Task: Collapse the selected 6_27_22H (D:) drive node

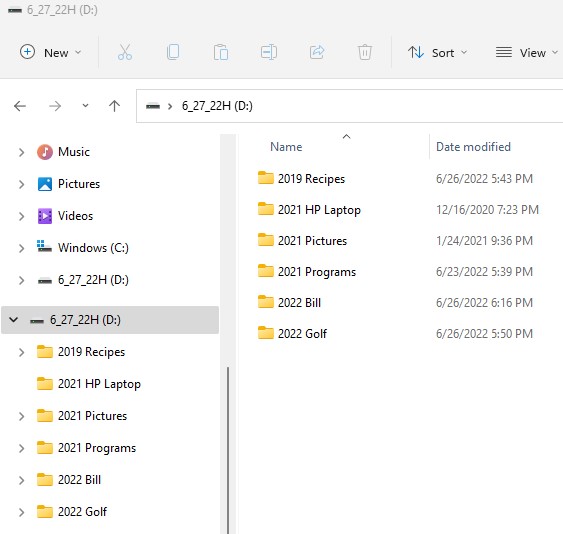Action: [x=14, y=319]
